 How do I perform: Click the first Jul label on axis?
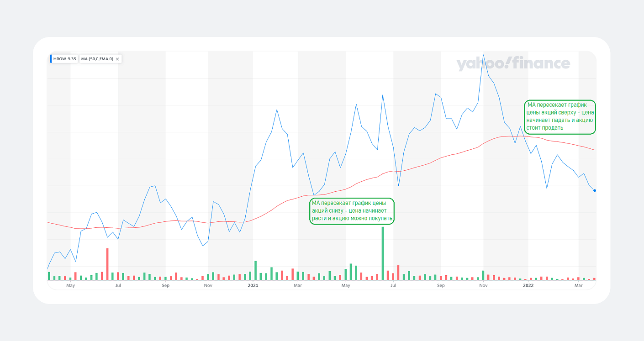(118, 286)
